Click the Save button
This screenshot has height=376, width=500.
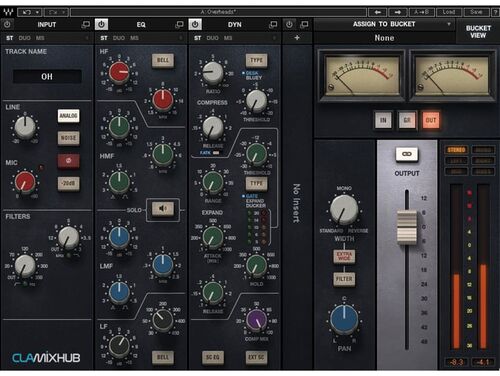[476, 12]
